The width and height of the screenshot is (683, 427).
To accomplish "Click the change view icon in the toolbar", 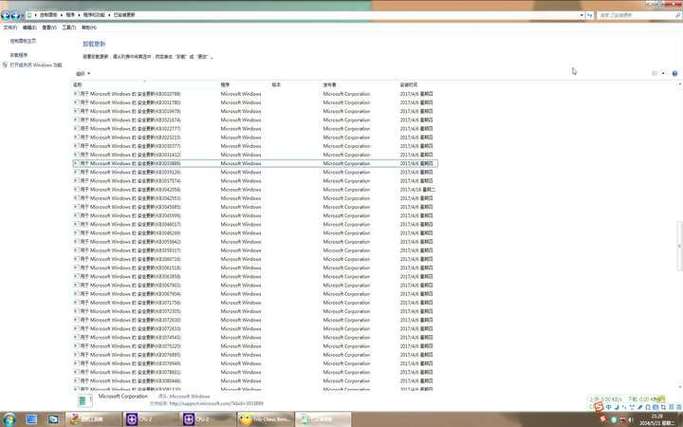I will pyautogui.click(x=654, y=74).
